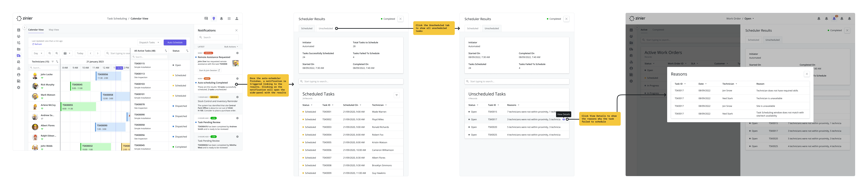Click the View Details eye icon for TSK0017
This screenshot has height=189, width=868.
coord(563,119)
